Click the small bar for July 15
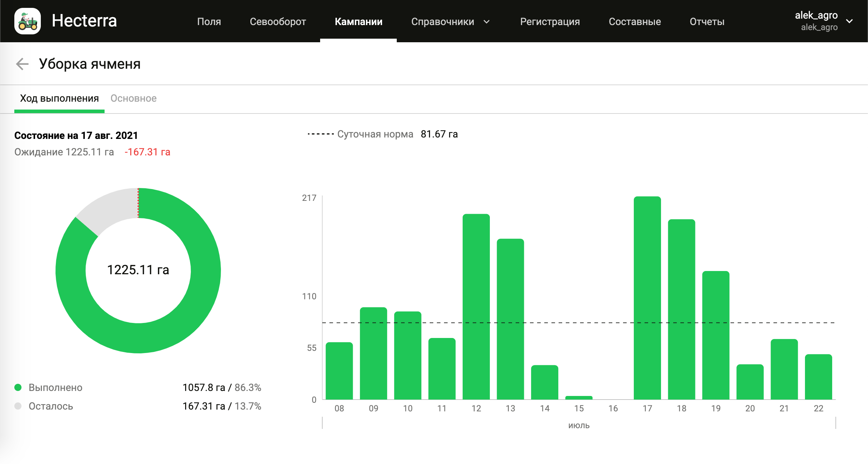 click(x=579, y=397)
